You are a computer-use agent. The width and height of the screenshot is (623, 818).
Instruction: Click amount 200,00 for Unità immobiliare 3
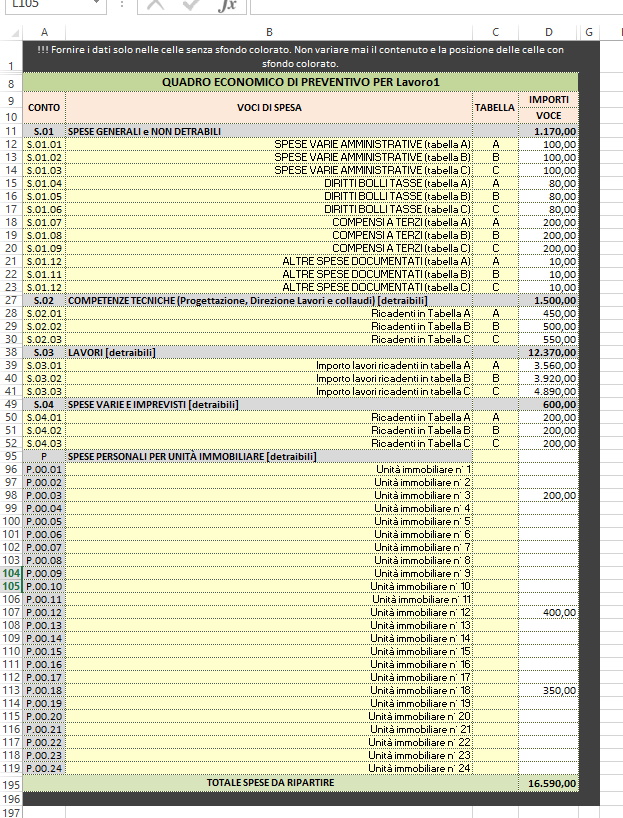pyautogui.click(x=548, y=496)
